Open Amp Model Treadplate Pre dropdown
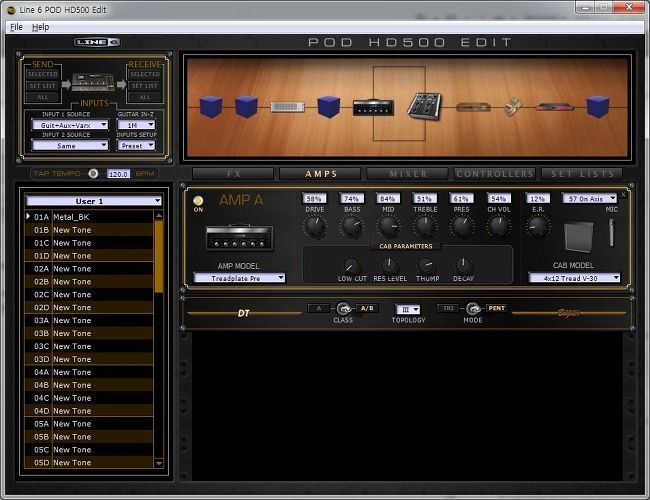 coord(240,278)
